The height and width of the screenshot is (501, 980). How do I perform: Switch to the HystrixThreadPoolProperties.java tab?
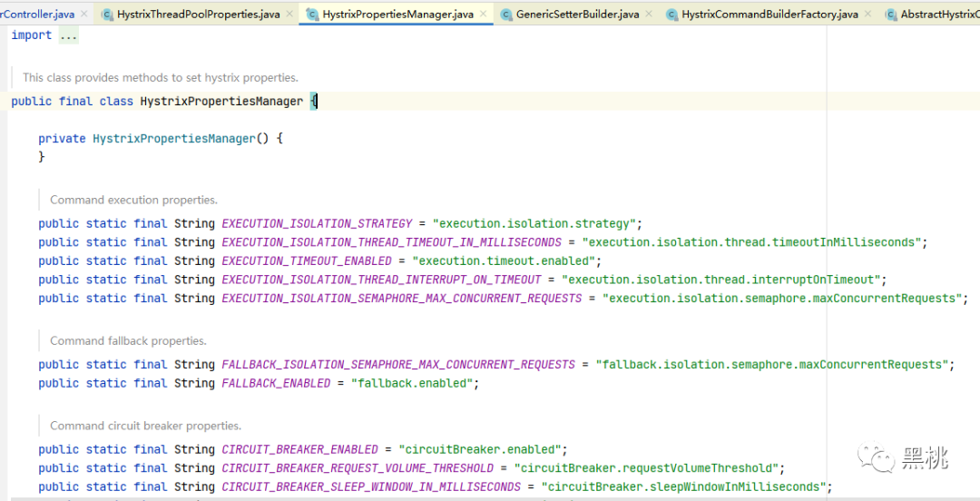pyautogui.click(x=198, y=14)
